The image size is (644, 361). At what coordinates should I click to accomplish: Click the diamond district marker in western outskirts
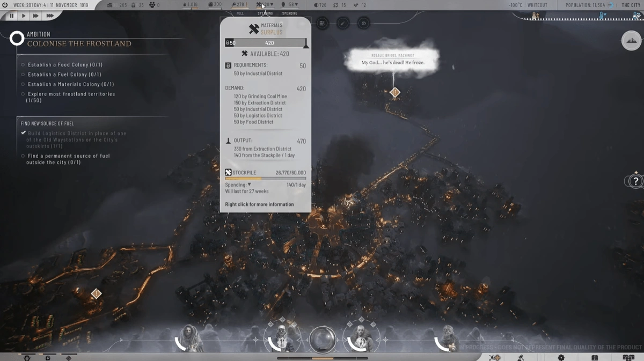[x=96, y=293]
